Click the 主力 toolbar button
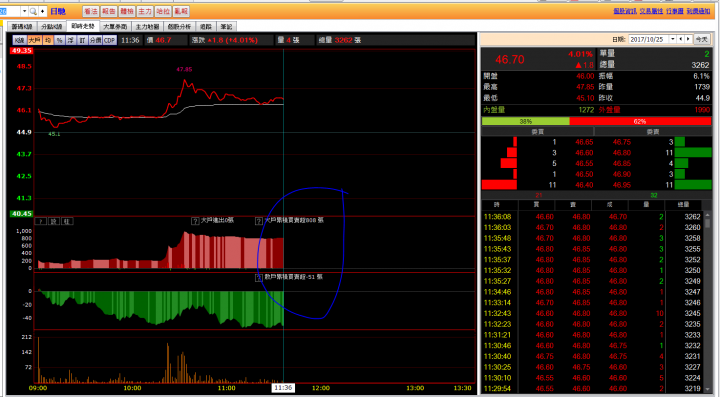 (x=145, y=11)
